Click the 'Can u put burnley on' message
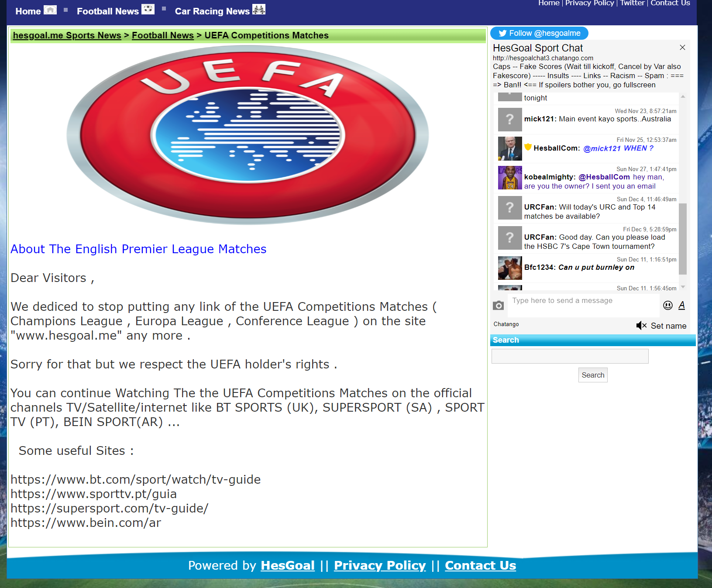Image resolution: width=712 pixels, height=588 pixels. [x=596, y=267]
